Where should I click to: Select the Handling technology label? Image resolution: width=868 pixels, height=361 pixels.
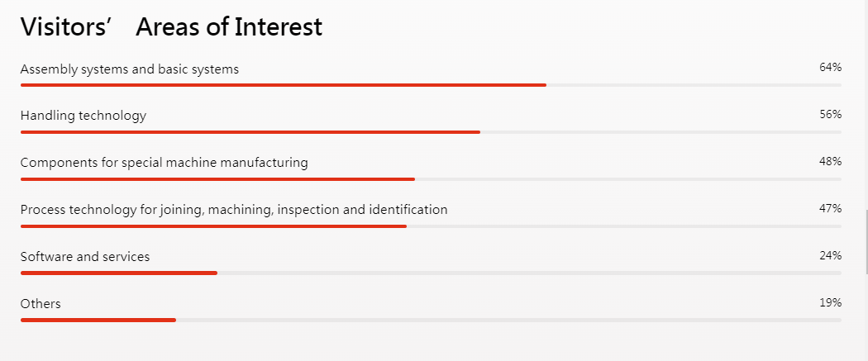(x=83, y=116)
